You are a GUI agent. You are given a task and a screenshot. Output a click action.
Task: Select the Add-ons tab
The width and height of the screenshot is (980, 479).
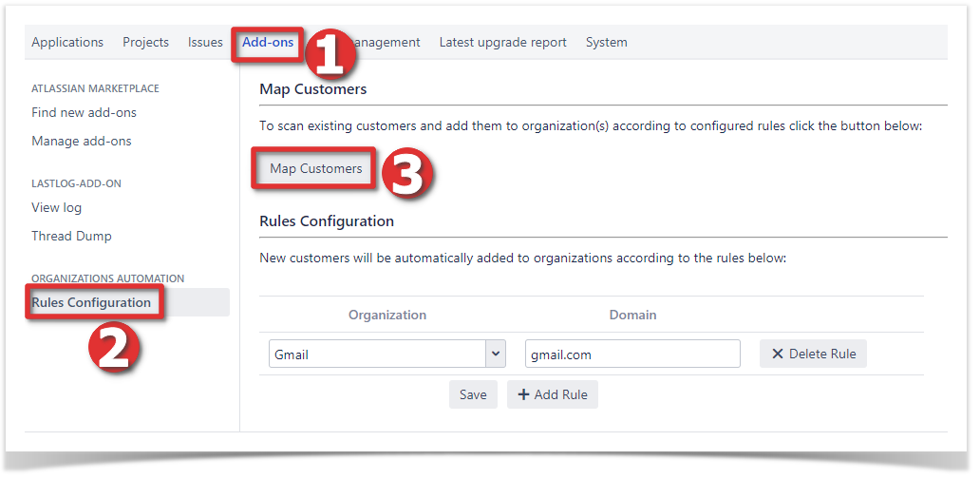point(268,42)
